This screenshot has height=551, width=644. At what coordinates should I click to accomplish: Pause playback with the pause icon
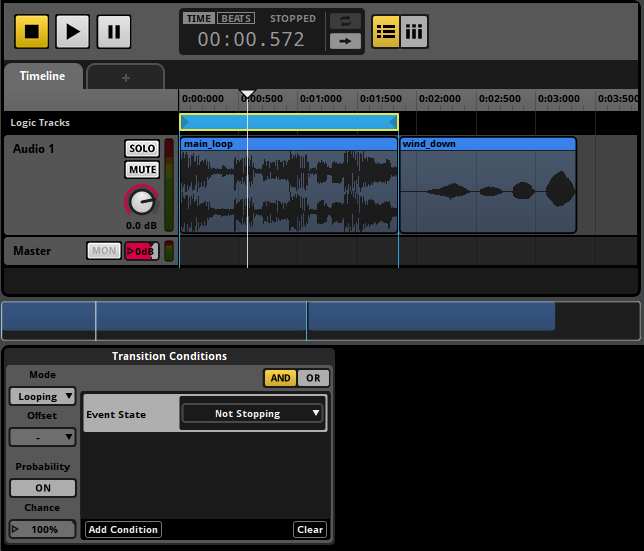(x=114, y=31)
